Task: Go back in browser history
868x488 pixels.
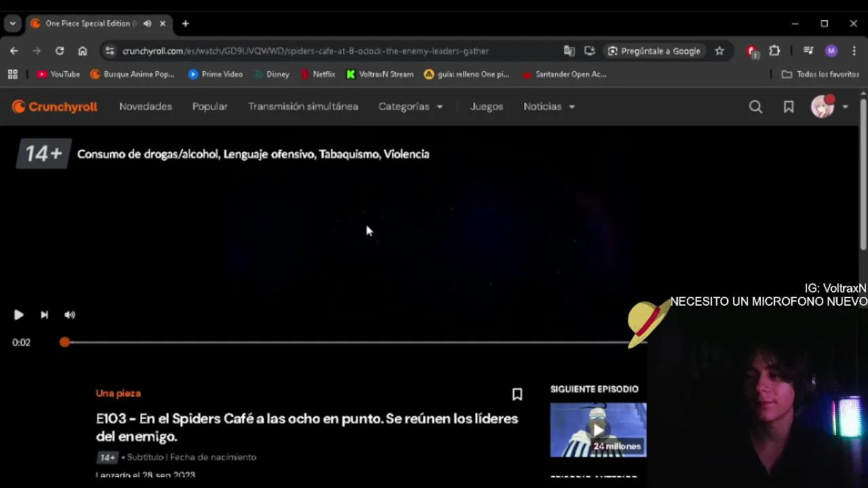Action: 14,51
